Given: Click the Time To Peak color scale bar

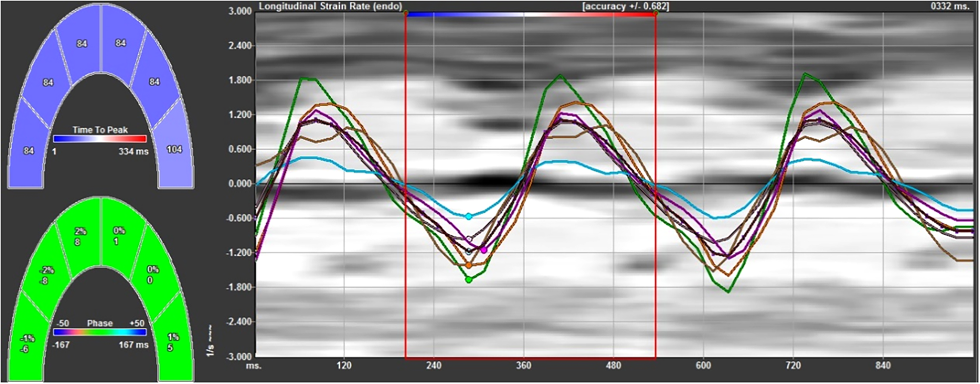Looking at the screenshot, I should point(100,139).
